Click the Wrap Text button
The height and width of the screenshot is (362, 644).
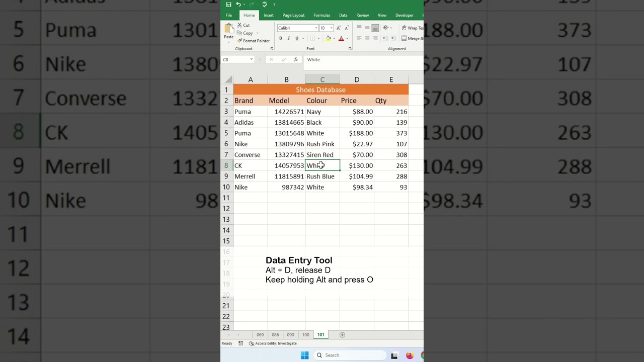pyautogui.click(x=413, y=28)
